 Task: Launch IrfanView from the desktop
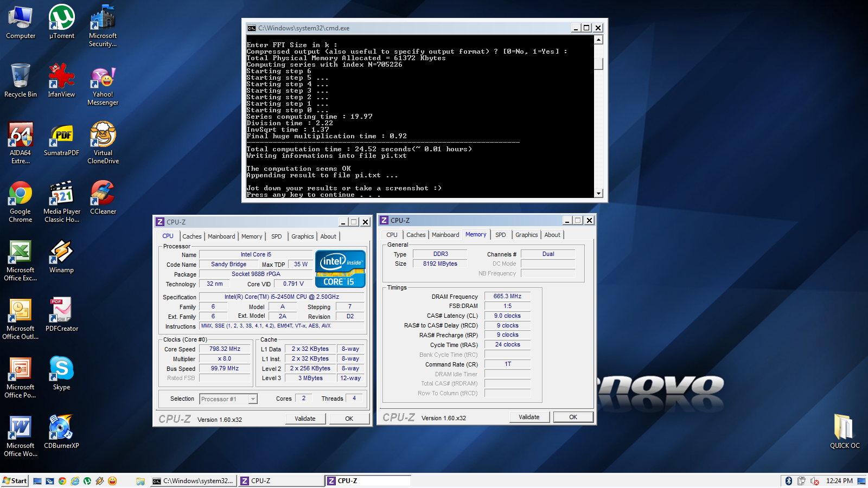tap(62, 80)
